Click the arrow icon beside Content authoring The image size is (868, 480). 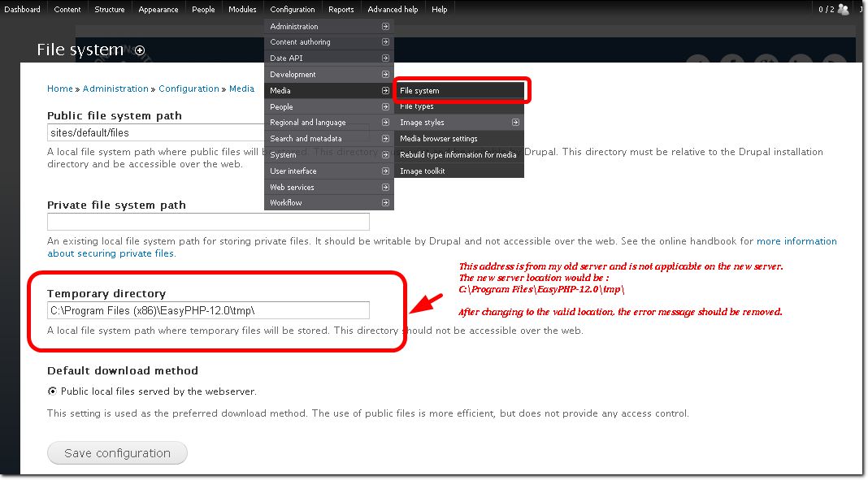coord(385,42)
